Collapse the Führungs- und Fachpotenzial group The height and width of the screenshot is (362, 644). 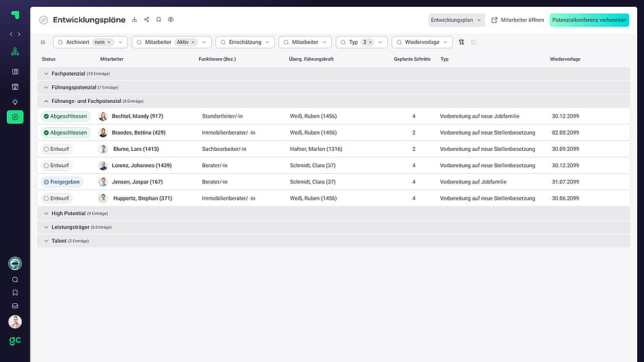[x=46, y=101]
